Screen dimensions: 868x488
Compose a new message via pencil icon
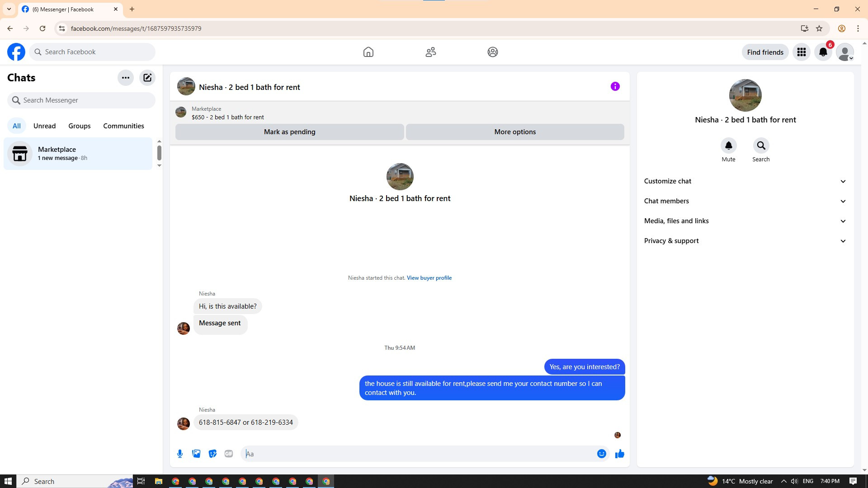(x=147, y=78)
